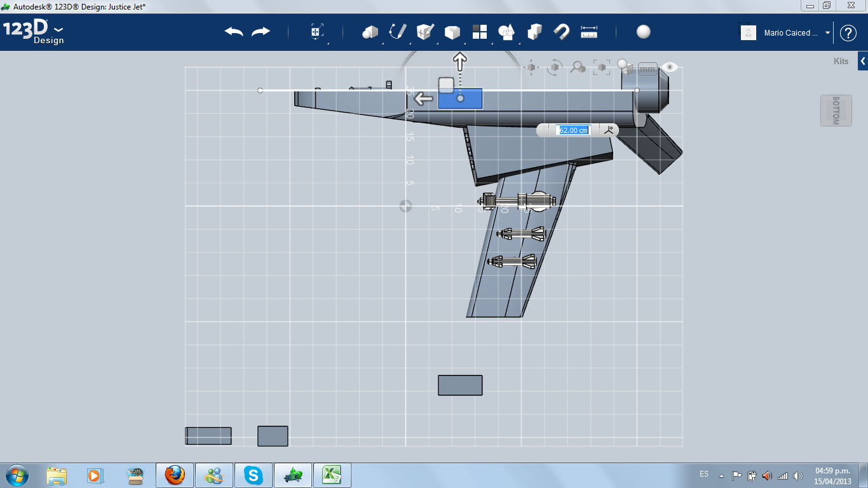Expand the Kits side panel arrow
The image size is (868, 488).
click(863, 61)
